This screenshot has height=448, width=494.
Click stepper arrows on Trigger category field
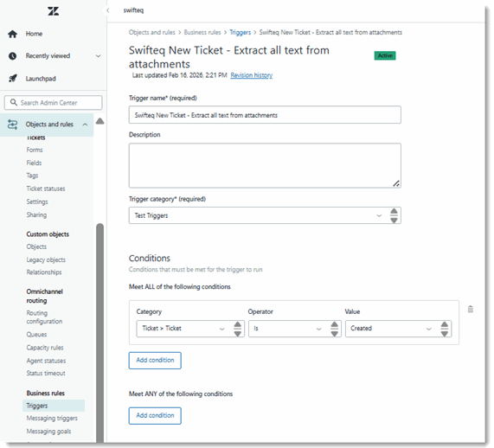tap(394, 215)
